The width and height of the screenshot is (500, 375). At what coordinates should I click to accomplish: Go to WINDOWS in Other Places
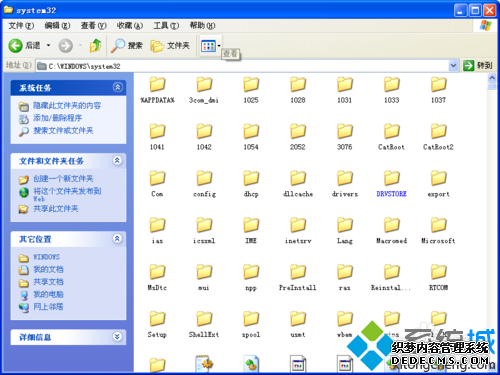pyautogui.click(x=46, y=257)
